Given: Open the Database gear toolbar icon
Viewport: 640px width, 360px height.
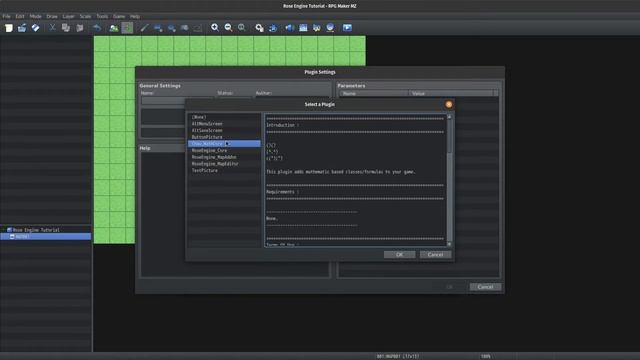Looking at the screenshot, I should 259,28.
